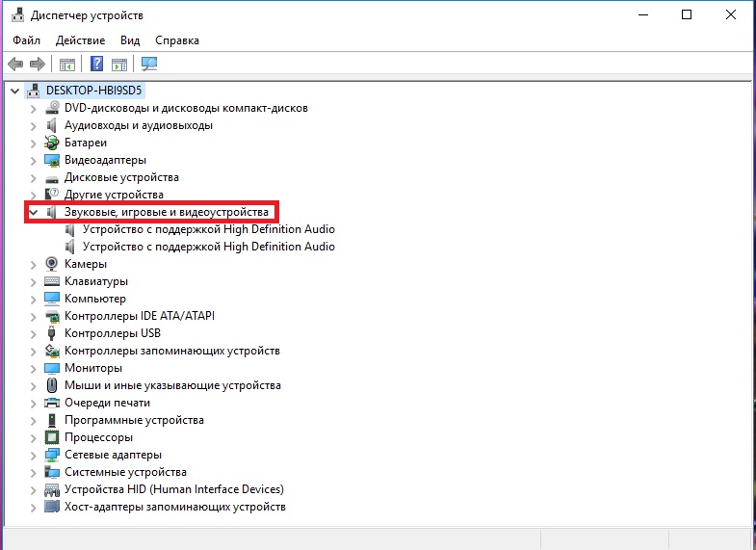Select Мыши и иные указывающие устройства

coord(172,385)
